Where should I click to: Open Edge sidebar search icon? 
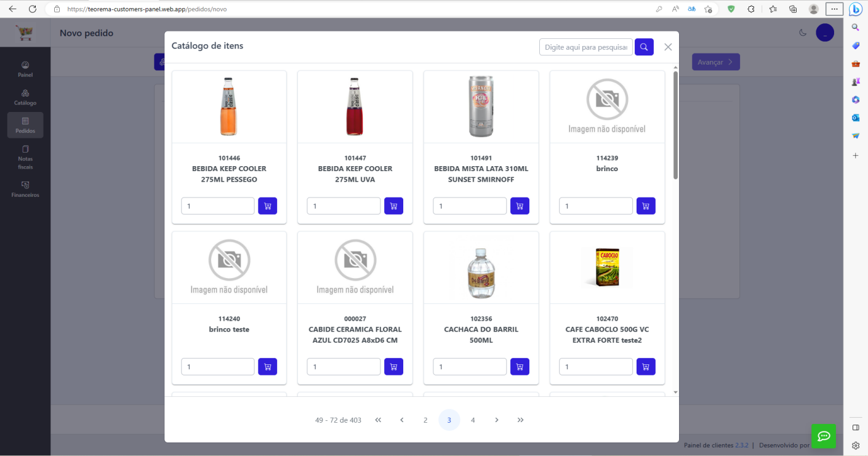pos(856,28)
